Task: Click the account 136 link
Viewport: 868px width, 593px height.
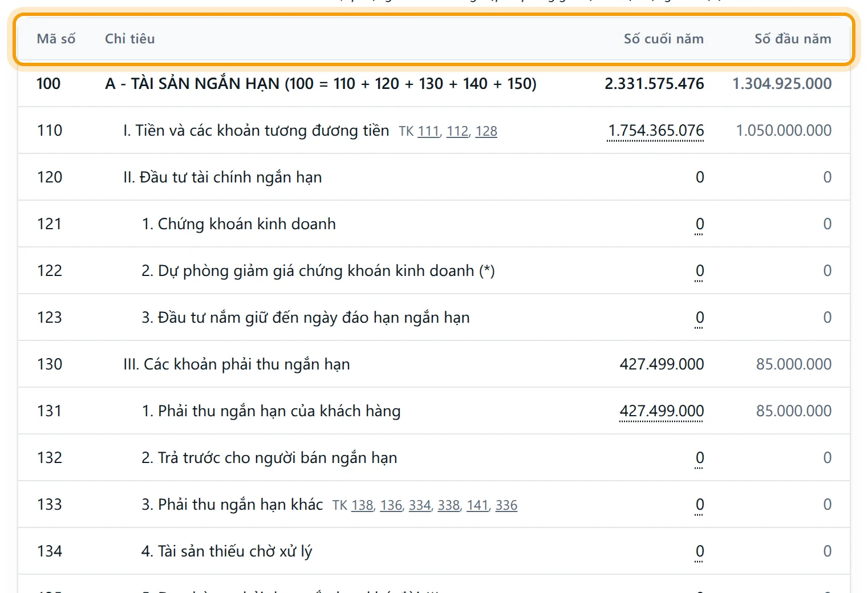Action: (x=391, y=505)
